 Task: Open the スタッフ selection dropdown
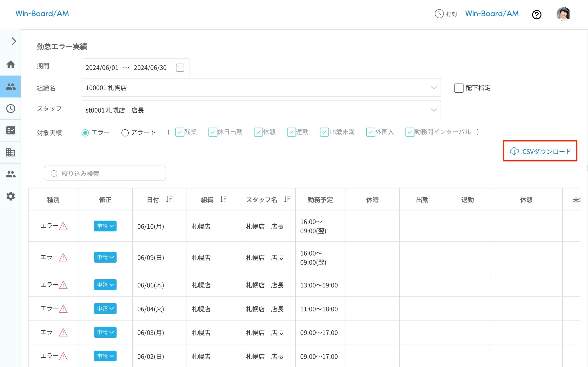click(x=433, y=110)
